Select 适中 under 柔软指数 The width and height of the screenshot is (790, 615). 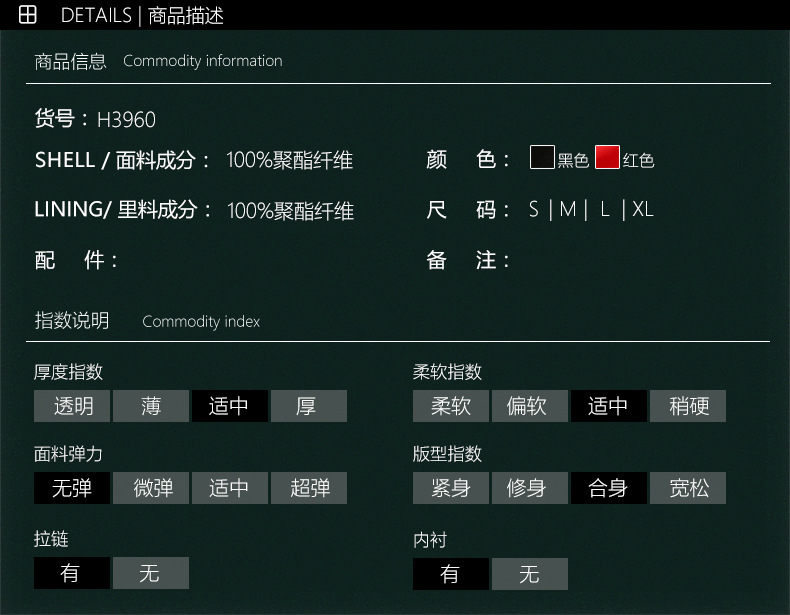tap(609, 406)
